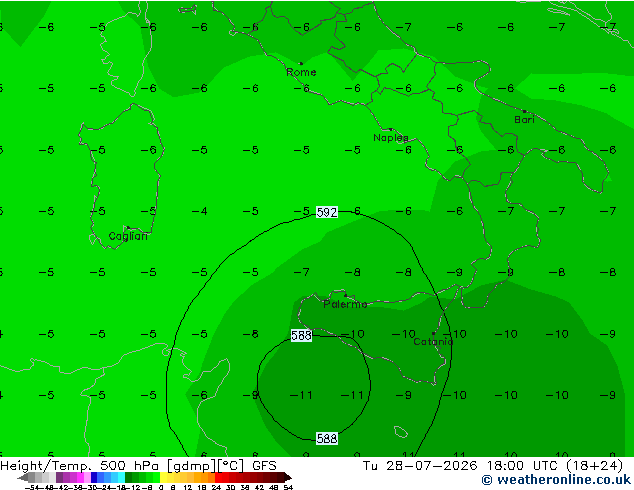Click the Bari city label

pyautogui.click(x=524, y=120)
